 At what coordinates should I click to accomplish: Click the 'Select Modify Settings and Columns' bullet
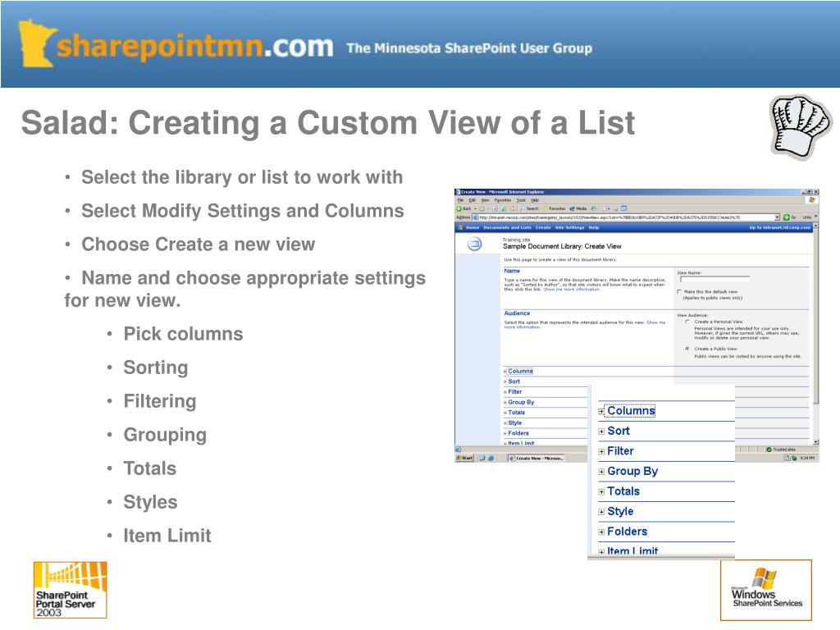point(242,211)
